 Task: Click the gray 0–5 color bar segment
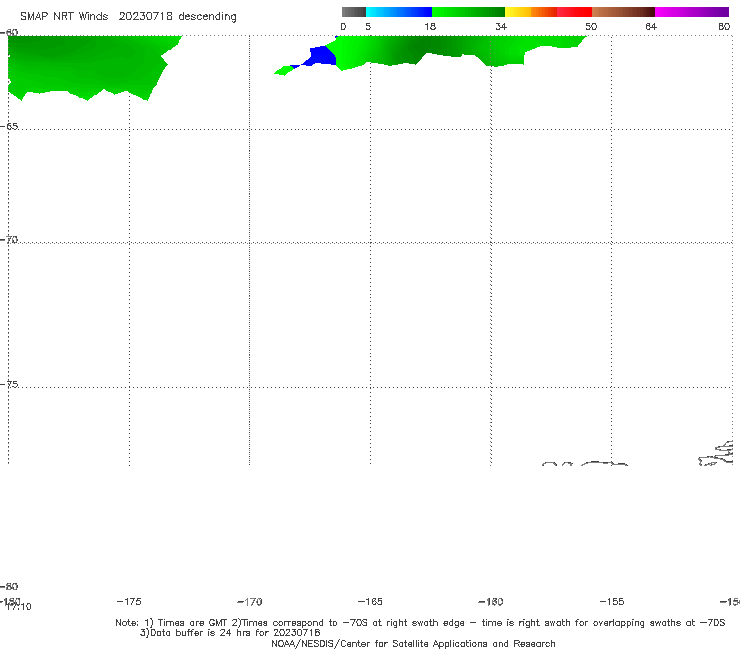(x=353, y=12)
